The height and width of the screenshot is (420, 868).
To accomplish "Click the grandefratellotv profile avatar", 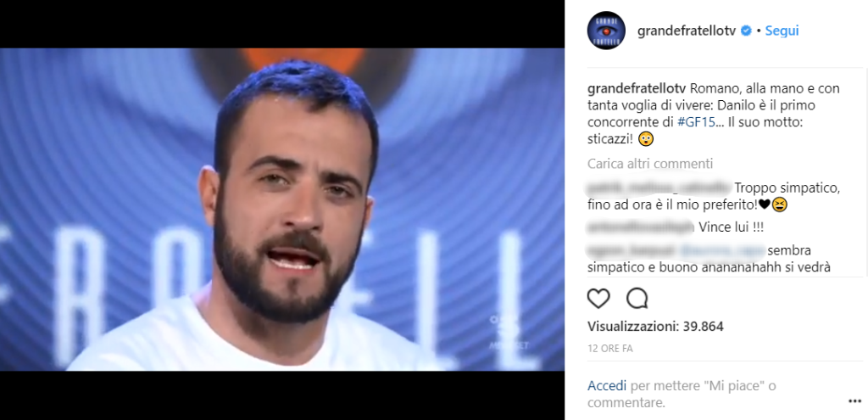I will [606, 31].
